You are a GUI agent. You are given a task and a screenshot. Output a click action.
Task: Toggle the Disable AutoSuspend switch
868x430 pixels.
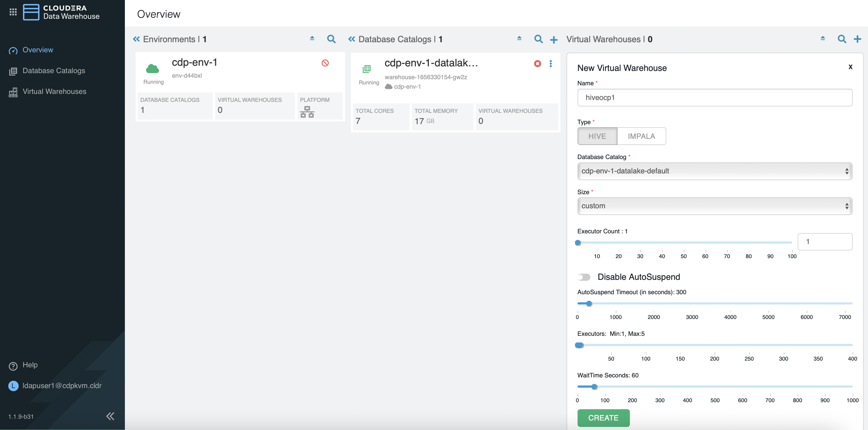(584, 277)
